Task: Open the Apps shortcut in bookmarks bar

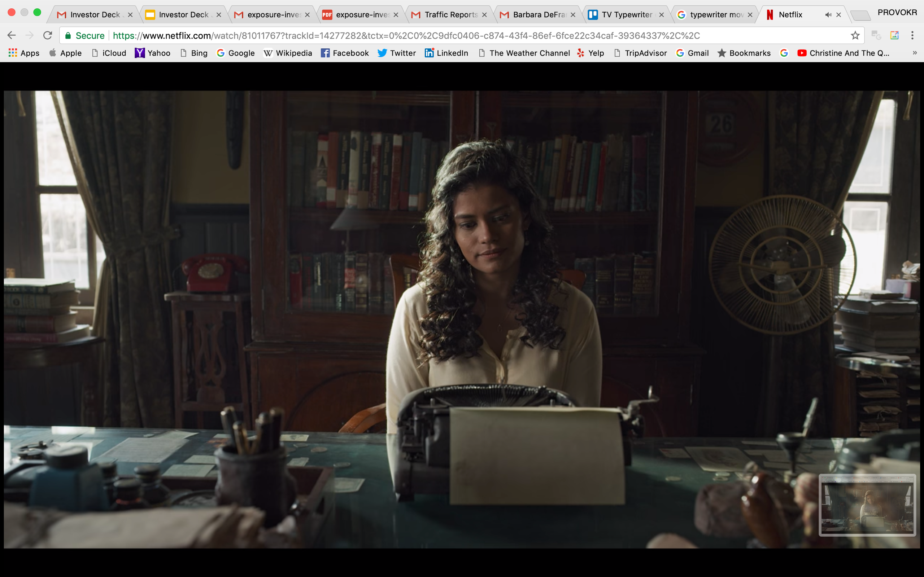Action: coord(24,53)
